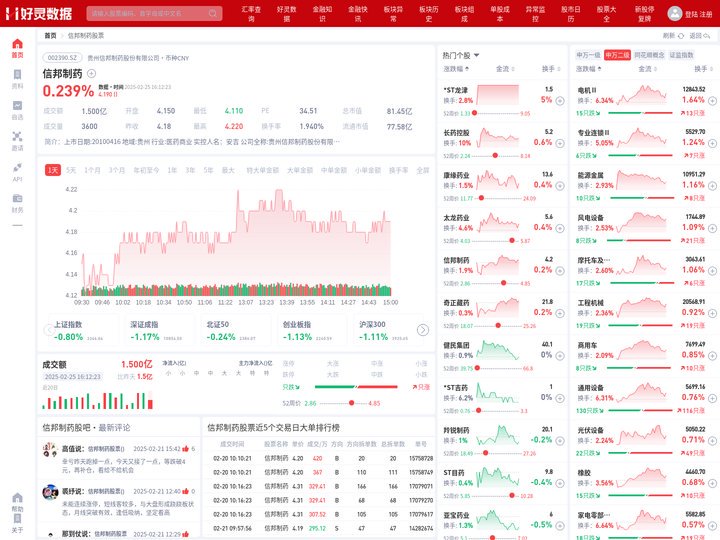The image size is (720, 540).
Task: Open the 首页 home icon in sidebar
Action: tap(17, 48)
